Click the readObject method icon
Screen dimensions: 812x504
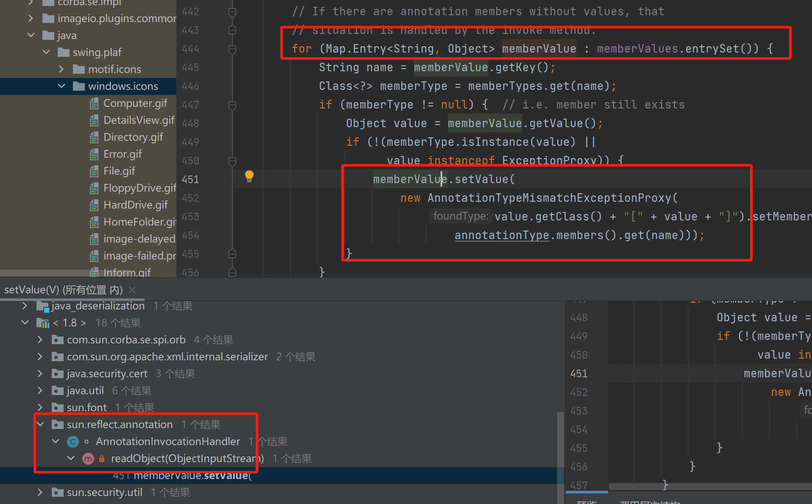click(x=88, y=459)
